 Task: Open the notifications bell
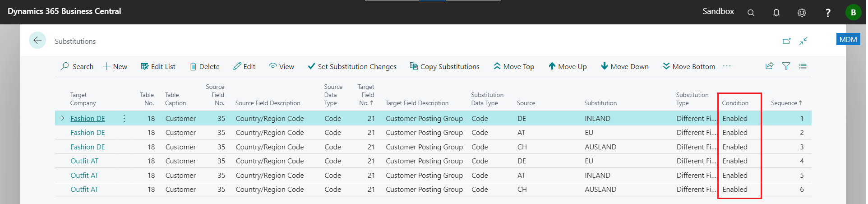tap(776, 13)
